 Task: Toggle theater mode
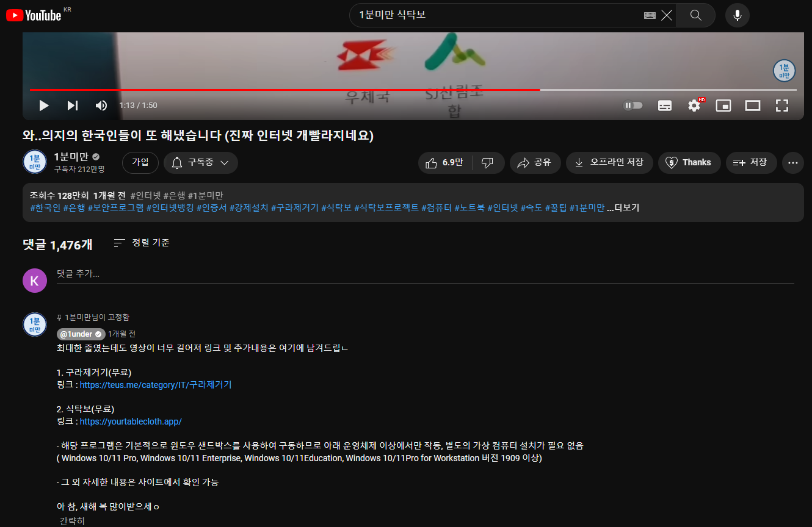pyautogui.click(x=753, y=106)
